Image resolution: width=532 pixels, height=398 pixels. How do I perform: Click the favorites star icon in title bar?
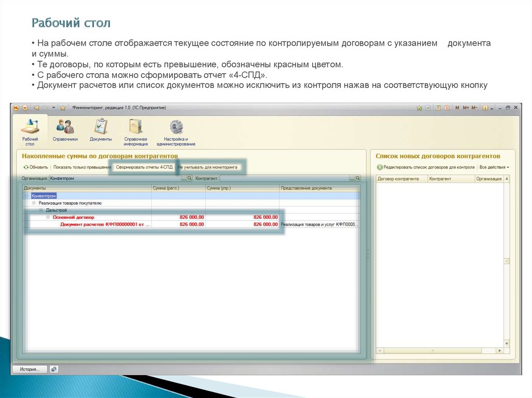63,108
